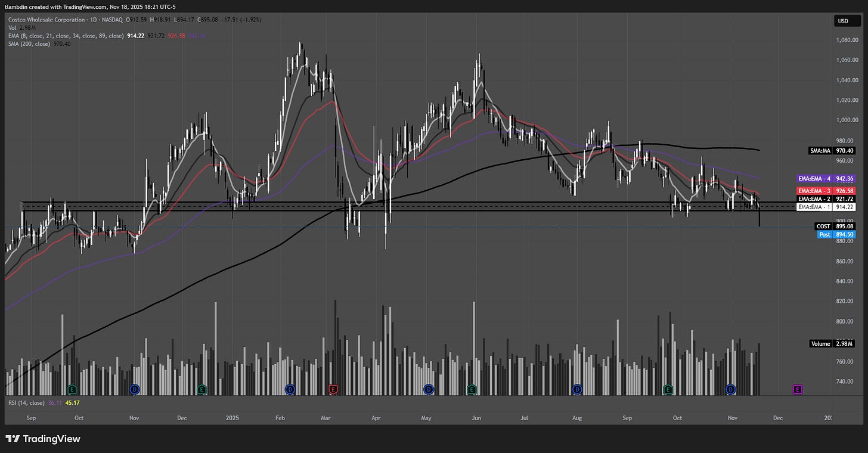The height and width of the screenshot is (453, 868).
Task: Click the Jun label on the time axis
Action: pyautogui.click(x=476, y=418)
